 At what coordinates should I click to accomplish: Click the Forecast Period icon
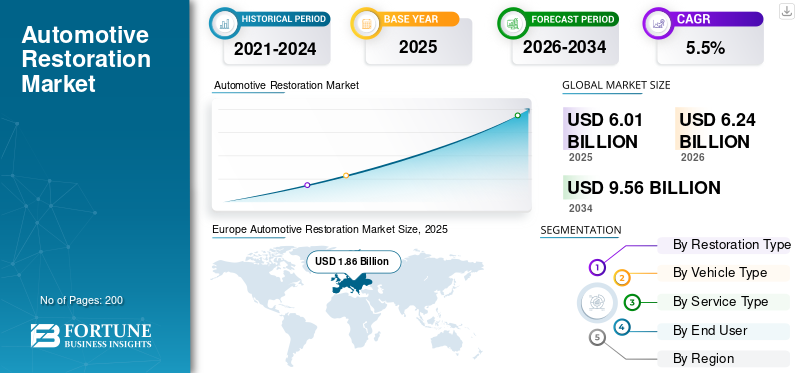512,23
